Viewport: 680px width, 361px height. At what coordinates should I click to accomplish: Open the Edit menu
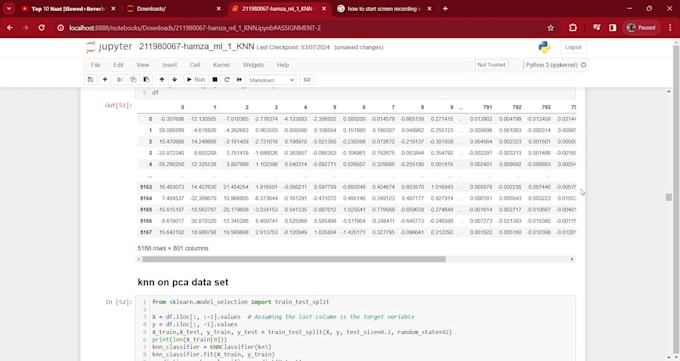[118, 65]
